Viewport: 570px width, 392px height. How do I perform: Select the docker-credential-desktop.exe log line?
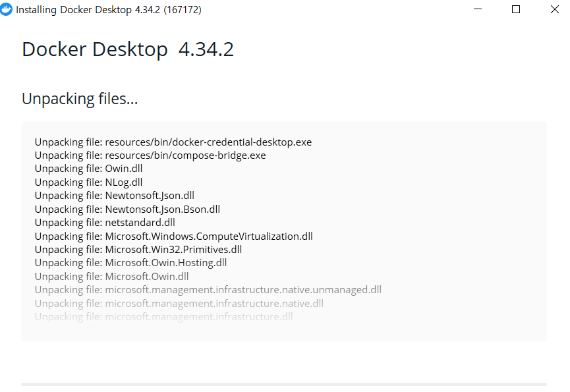click(x=173, y=142)
